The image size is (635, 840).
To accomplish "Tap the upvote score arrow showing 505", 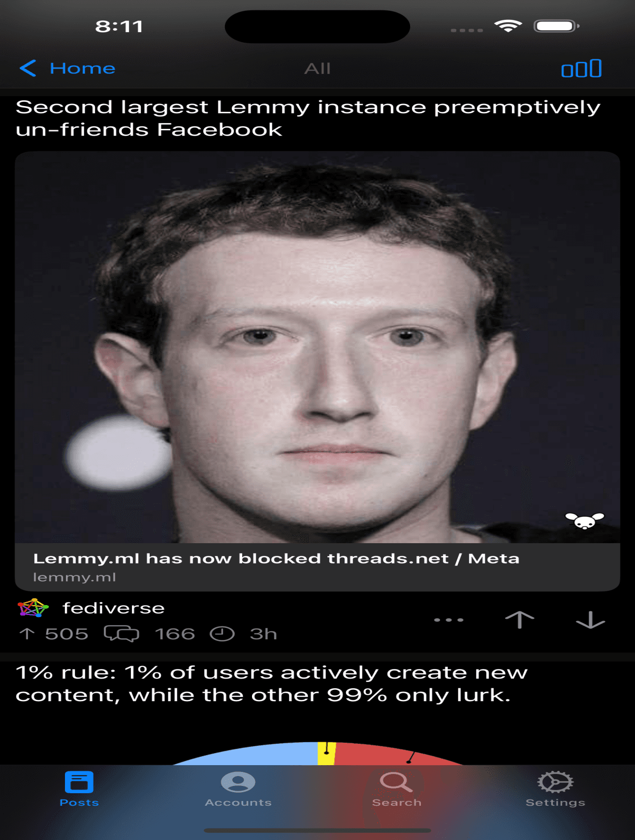I will click(x=27, y=634).
